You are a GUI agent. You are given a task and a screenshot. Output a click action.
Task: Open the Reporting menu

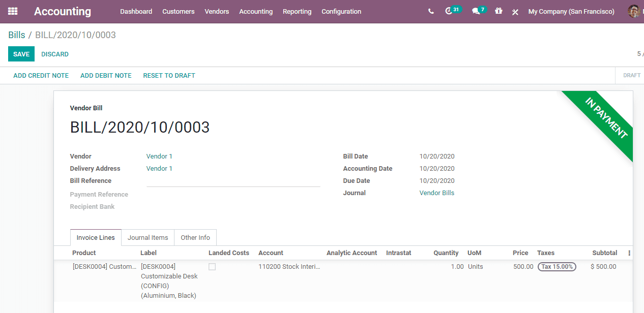click(x=297, y=11)
